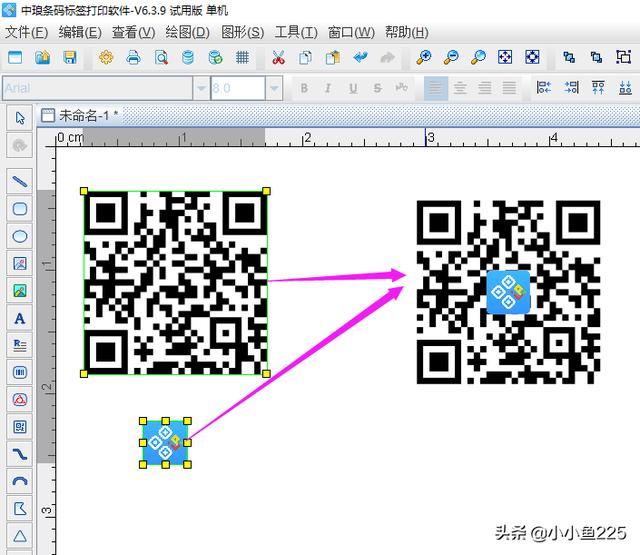Open the font size dropdown
This screenshot has height=555, width=640.
[x=274, y=89]
